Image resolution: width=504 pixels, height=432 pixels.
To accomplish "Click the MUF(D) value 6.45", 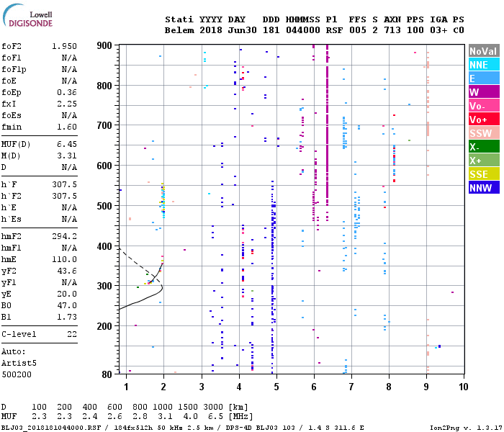I will coord(67,144).
